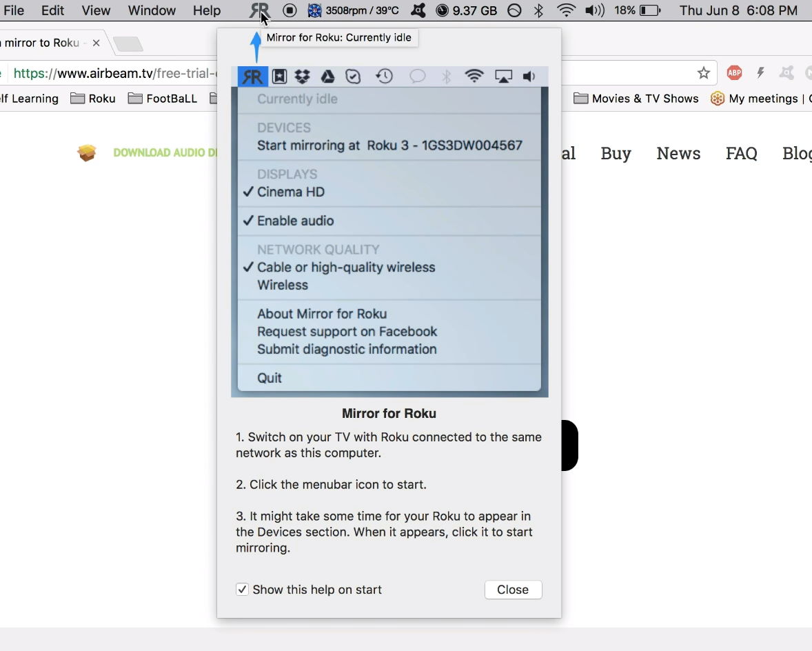
Task: Click the date and time Thu Jun 8
Action: point(738,10)
